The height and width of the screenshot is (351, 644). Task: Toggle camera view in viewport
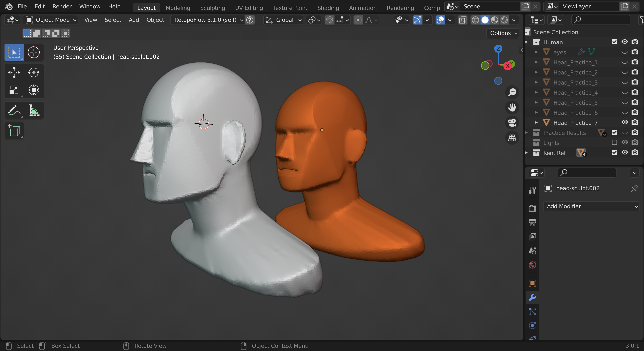[x=512, y=122]
